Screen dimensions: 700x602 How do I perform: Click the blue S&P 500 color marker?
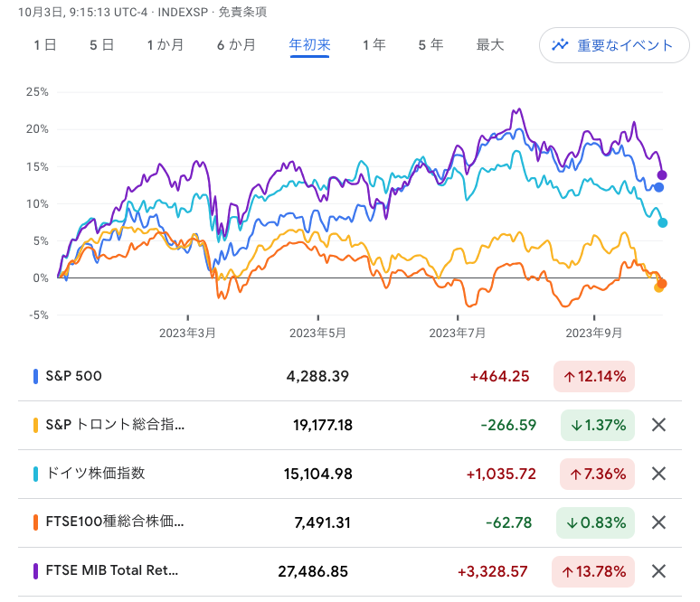35,376
